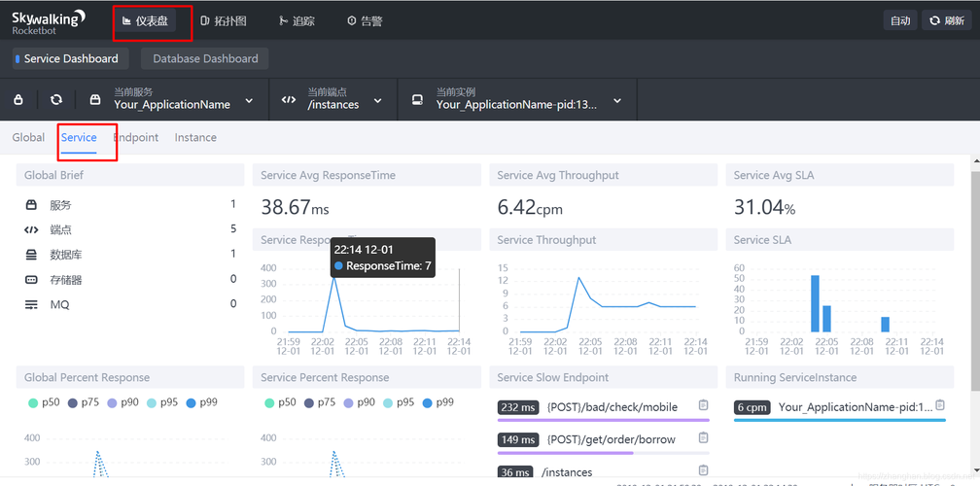
Task: Copy the /get/order/borrow endpoint name
Action: pos(703,438)
